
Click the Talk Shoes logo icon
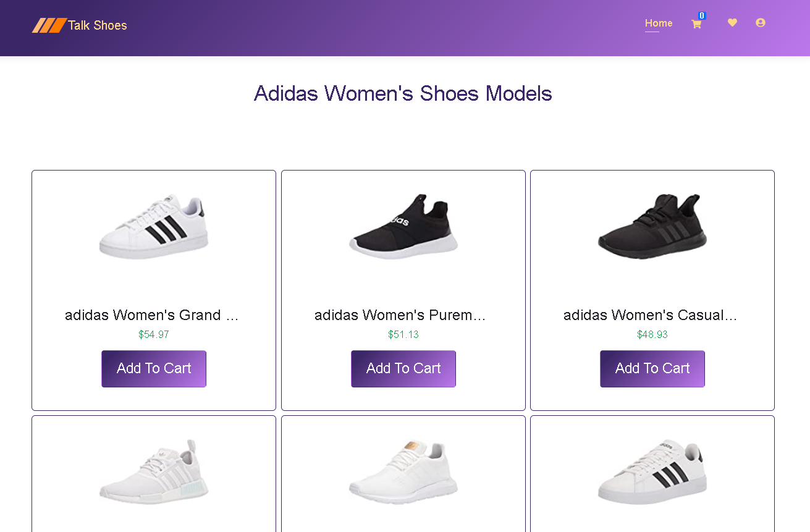click(48, 25)
